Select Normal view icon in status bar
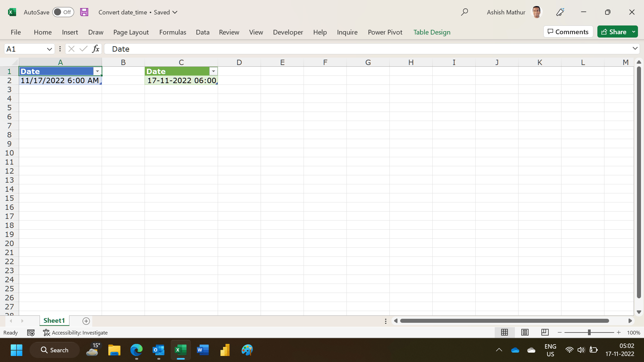Image resolution: width=644 pixels, height=362 pixels. [x=504, y=332]
